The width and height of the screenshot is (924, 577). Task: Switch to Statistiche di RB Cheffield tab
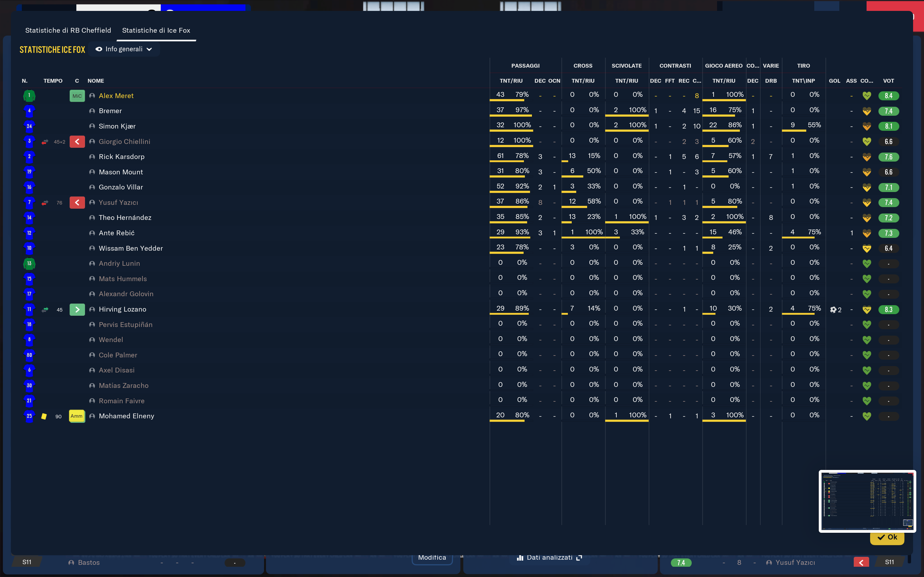pyautogui.click(x=68, y=30)
